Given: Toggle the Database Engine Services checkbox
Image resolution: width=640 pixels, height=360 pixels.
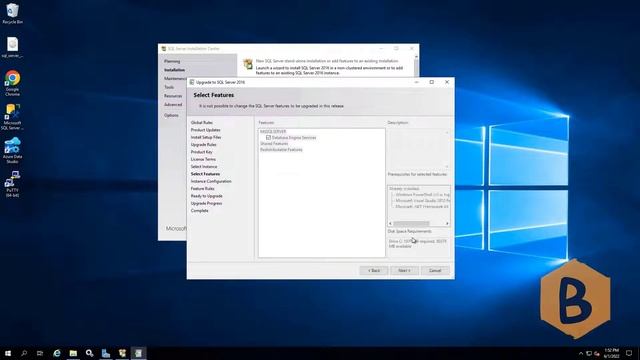Looking at the screenshot, I should coord(268,138).
